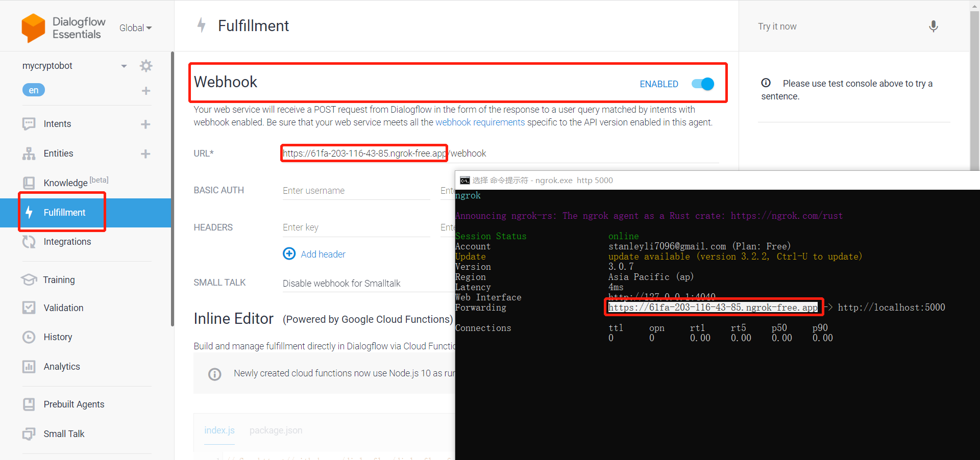The height and width of the screenshot is (460, 980).
Task: Click the localhost:5000 address in terminal
Action: click(892, 308)
